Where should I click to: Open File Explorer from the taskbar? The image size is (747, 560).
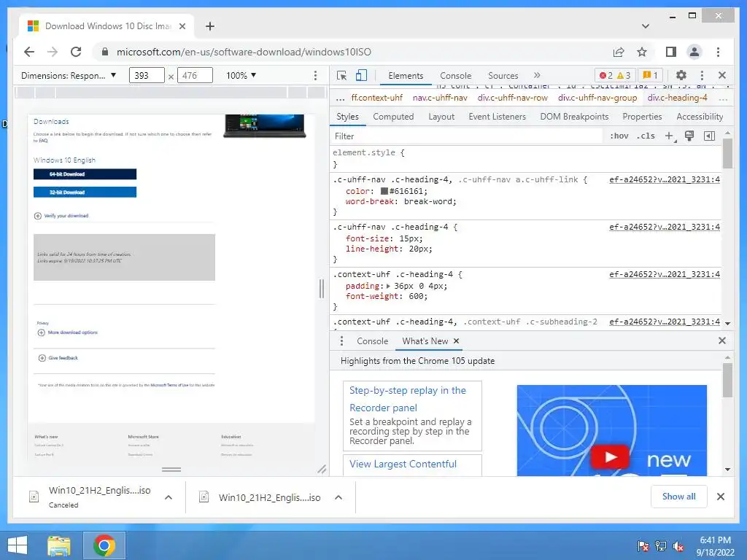point(59,545)
